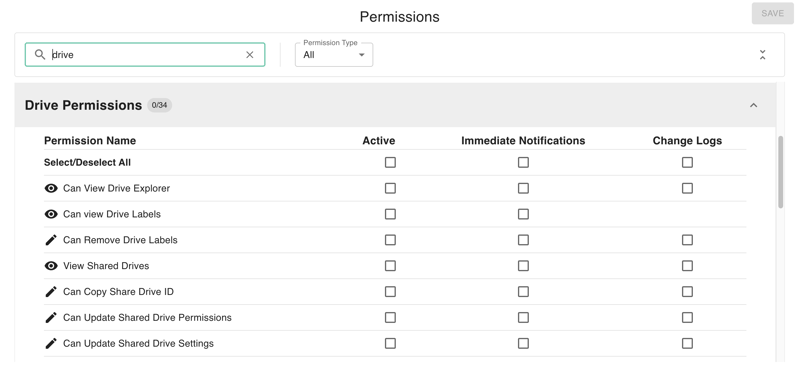The height and width of the screenshot is (371, 800).
Task: Click the search magnifier icon
Action: tap(40, 54)
